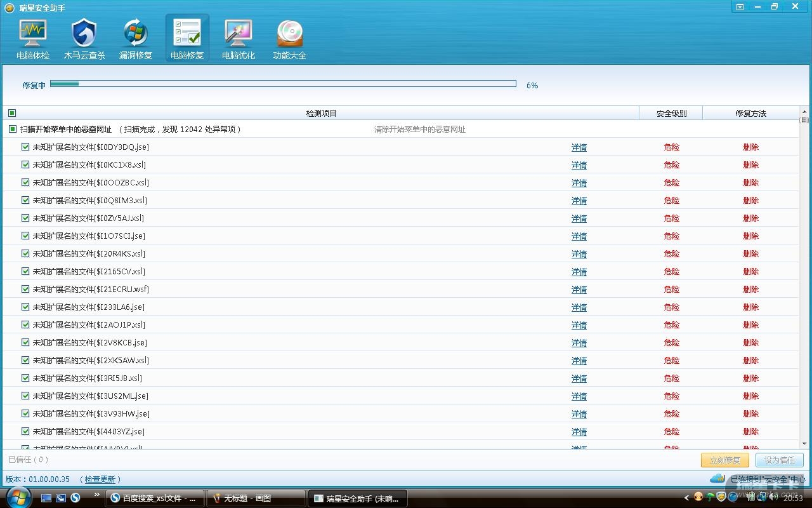Select the 电脑修复 computer repair icon
The width and height of the screenshot is (812, 508).
pyautogui.click(x=187, y=39)
